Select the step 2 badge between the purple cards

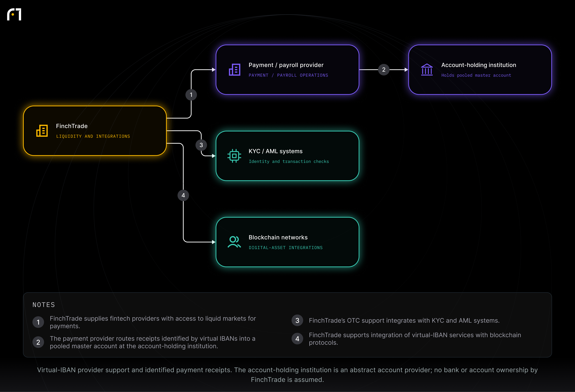coord(384,70)
